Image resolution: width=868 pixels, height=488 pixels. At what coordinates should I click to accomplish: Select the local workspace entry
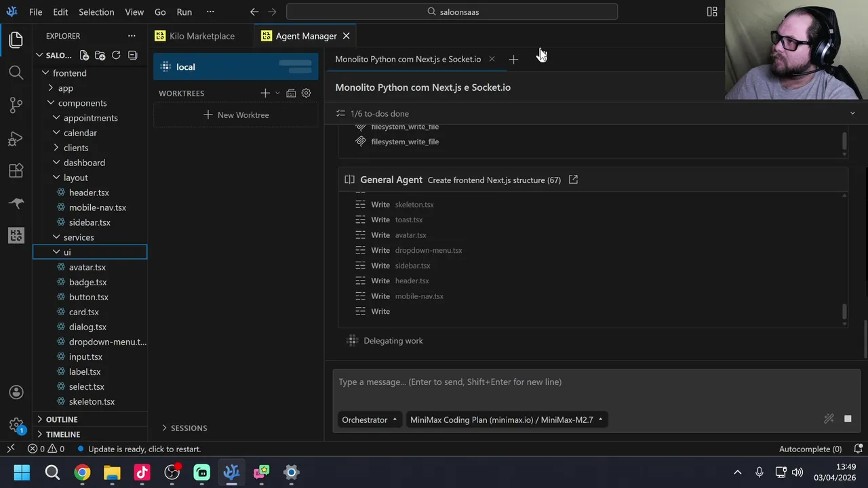pyautogui.click(x=236, y=66)
